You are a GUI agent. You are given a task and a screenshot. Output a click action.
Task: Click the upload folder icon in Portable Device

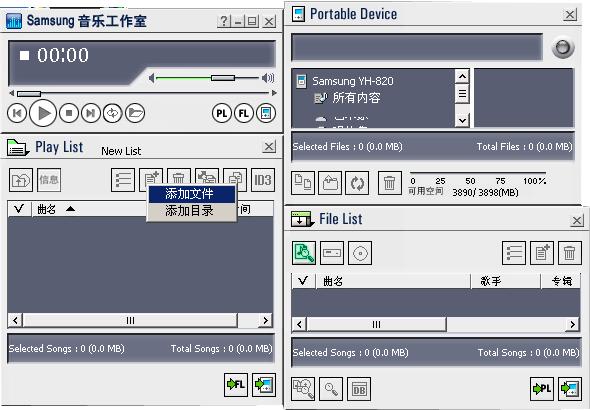pyautogui.click(x=330, y=183)
